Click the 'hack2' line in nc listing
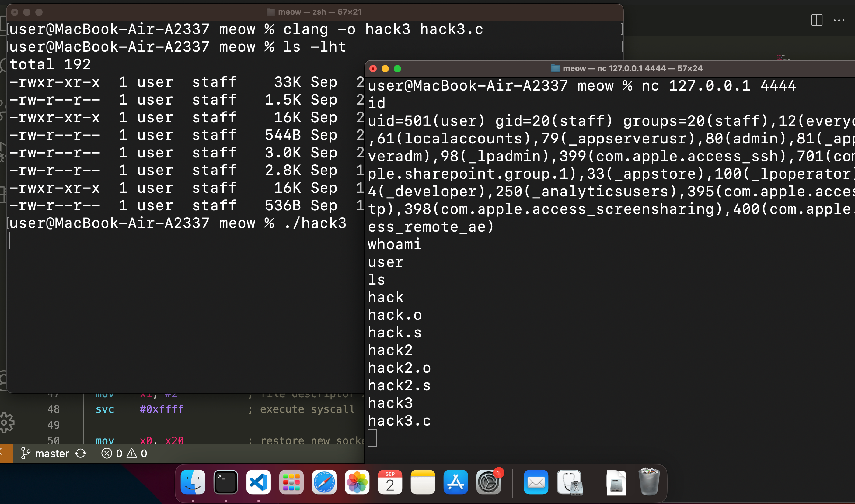 (x=390, y=350)
